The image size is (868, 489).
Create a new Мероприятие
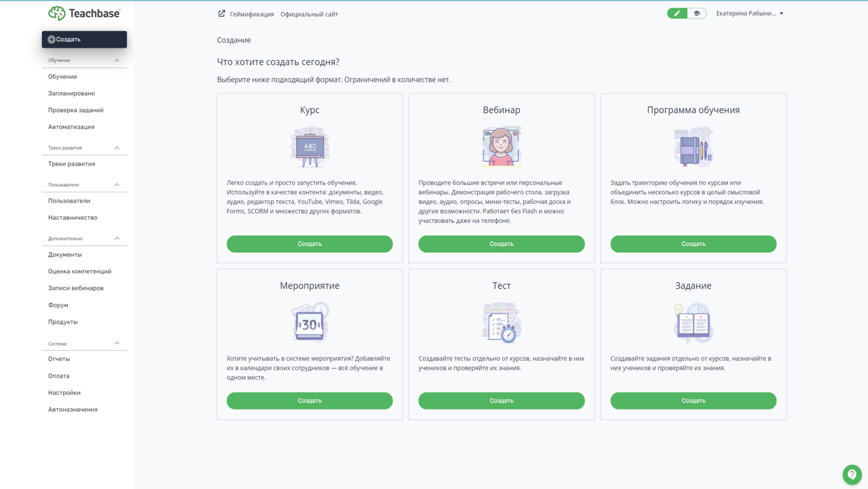(x=310, y=401)
